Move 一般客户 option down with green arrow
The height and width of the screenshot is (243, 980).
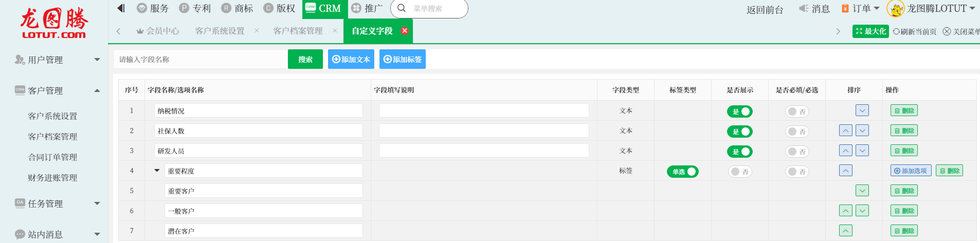(862, 211)
